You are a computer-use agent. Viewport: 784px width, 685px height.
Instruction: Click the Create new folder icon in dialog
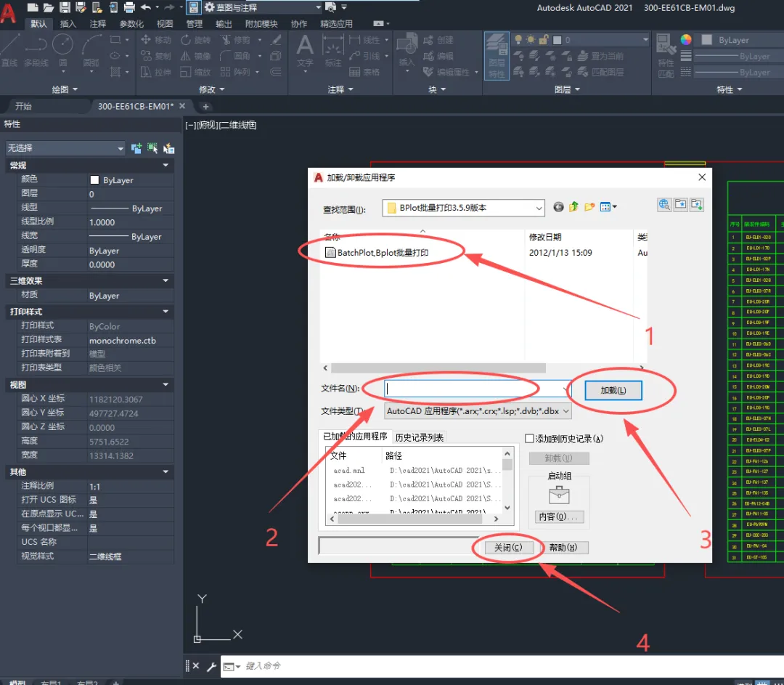click(589, 206)
